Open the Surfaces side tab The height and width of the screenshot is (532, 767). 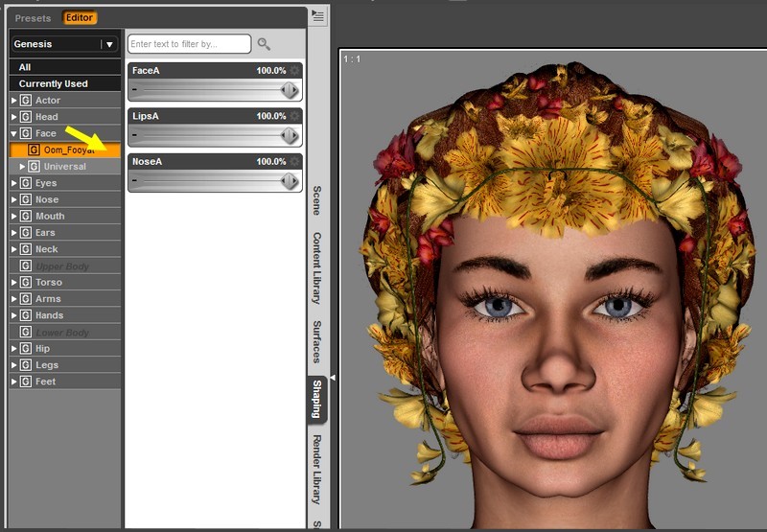click(317, 342)
